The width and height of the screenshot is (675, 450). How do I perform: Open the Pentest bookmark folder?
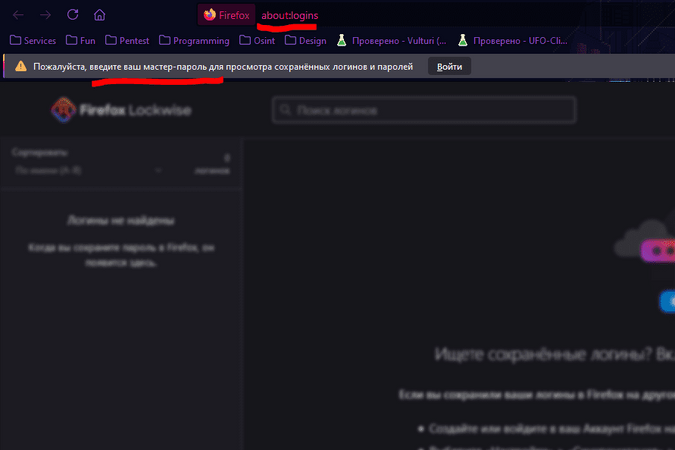tap(127, 40)
